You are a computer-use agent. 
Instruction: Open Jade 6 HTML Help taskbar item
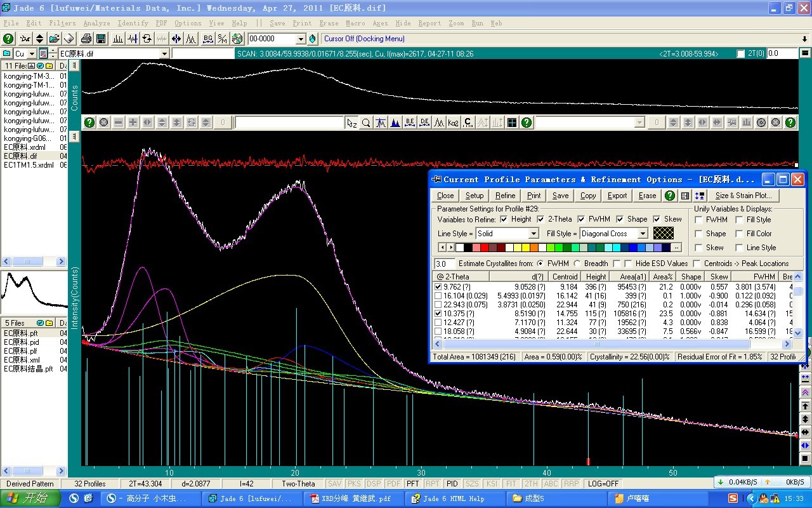point(453,498)
